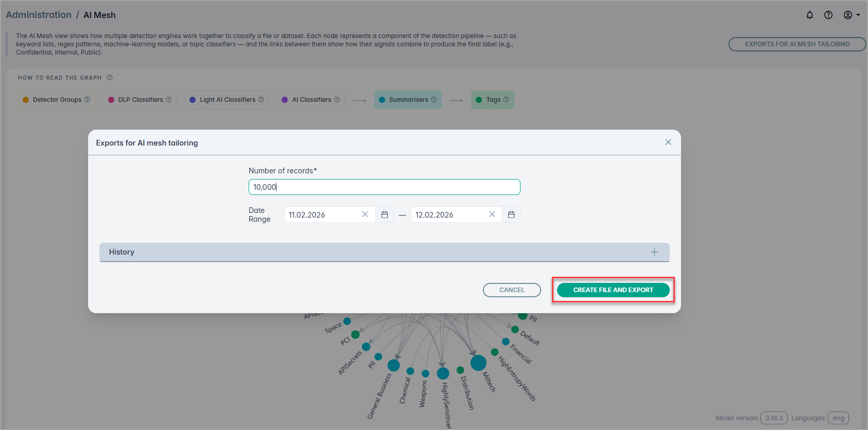Viewport: 868px width, 430px height.
Task: Go to the Administration breadcrumb
Action: (39, 15)
